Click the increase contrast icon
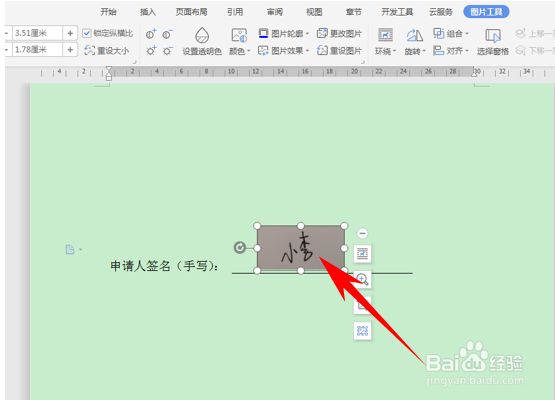 (x=151, y=34)
